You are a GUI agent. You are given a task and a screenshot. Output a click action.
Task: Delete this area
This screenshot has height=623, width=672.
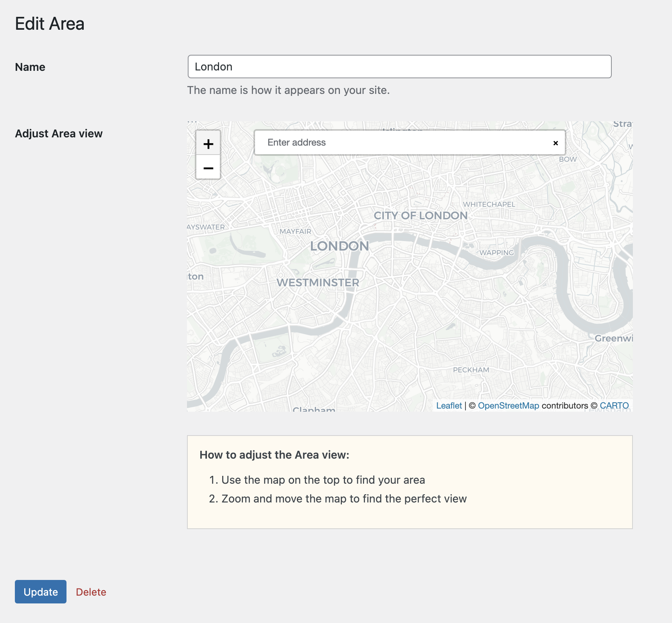coord(91,592)
